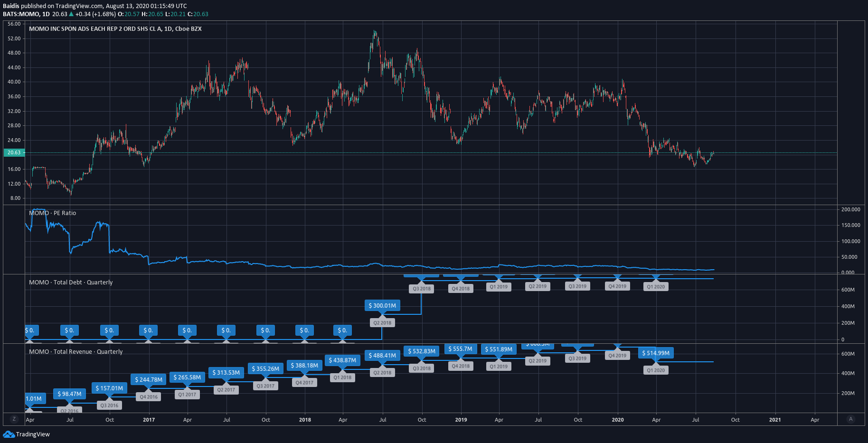868x443 pixels.
Task: Click the 200.000 value on PE Ratio axis
Action: [x=850, y=209]
